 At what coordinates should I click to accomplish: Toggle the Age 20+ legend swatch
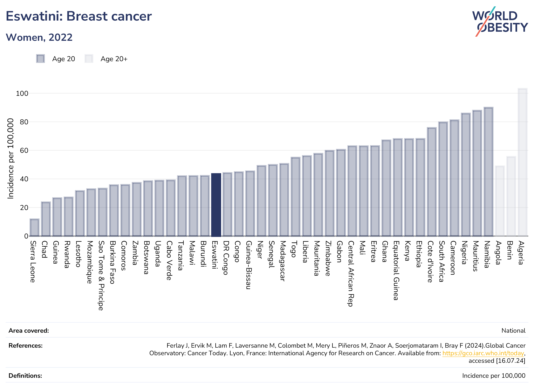click(x=89, y=59)
